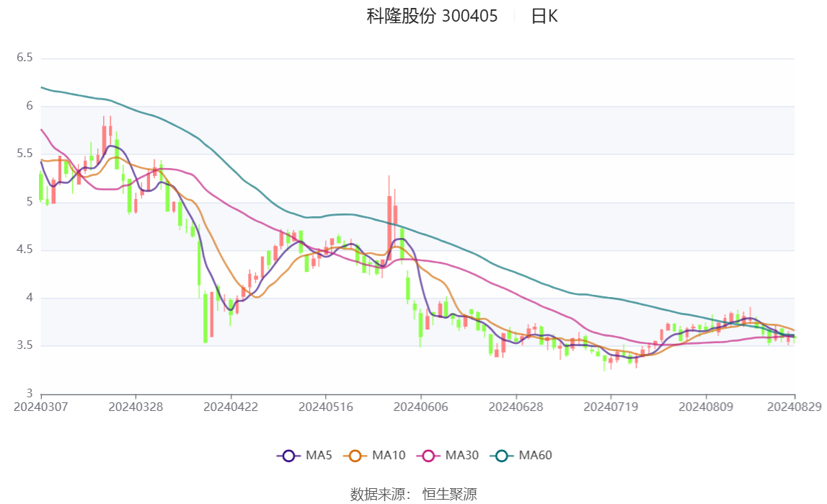This screenshot has width=827, height=504.
Task: Click x-axis date label 20240719
Action: click(611, 407)
